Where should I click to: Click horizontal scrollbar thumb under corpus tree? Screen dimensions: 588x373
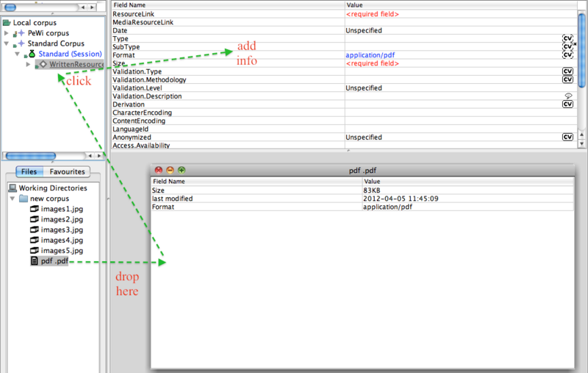31,155
